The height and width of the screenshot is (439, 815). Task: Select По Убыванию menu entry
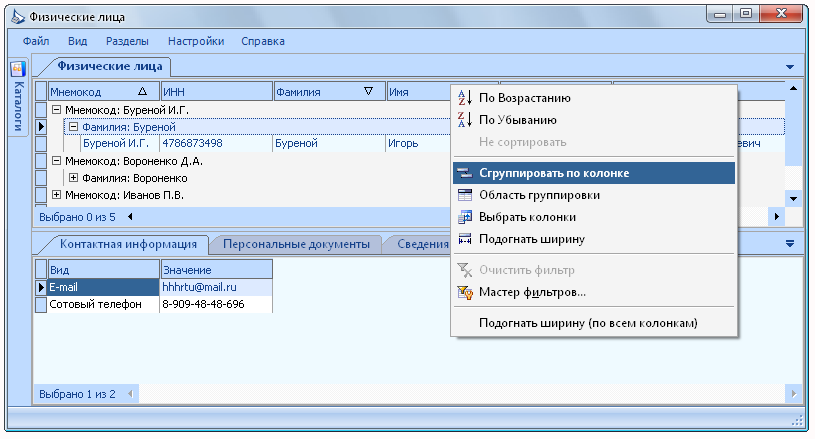tap(594, 119)
